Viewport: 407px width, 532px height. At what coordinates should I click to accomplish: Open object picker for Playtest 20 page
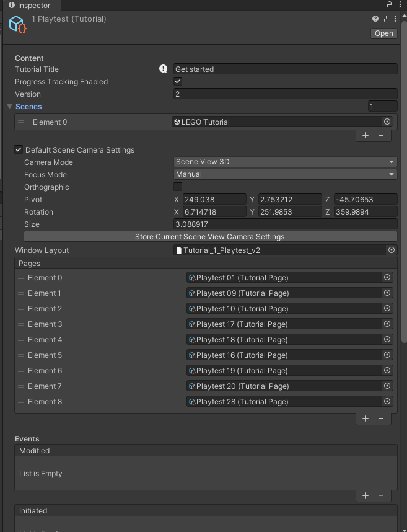click(387, 386)
